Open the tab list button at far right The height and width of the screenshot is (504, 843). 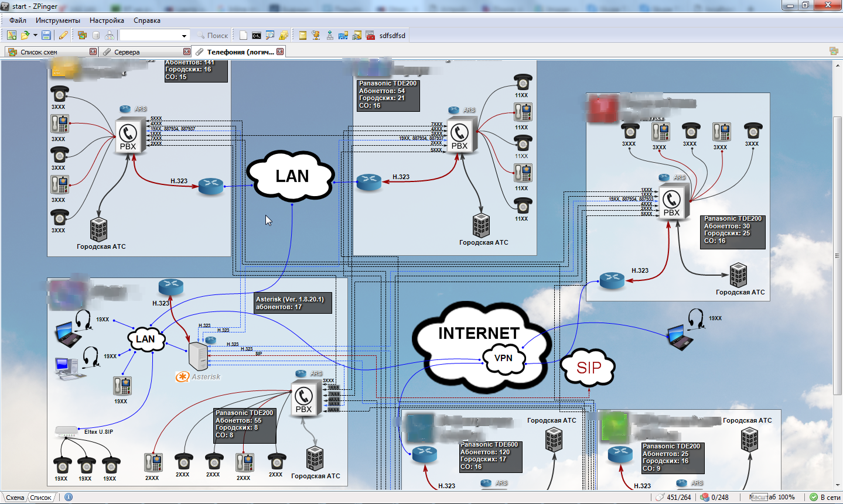834,52
